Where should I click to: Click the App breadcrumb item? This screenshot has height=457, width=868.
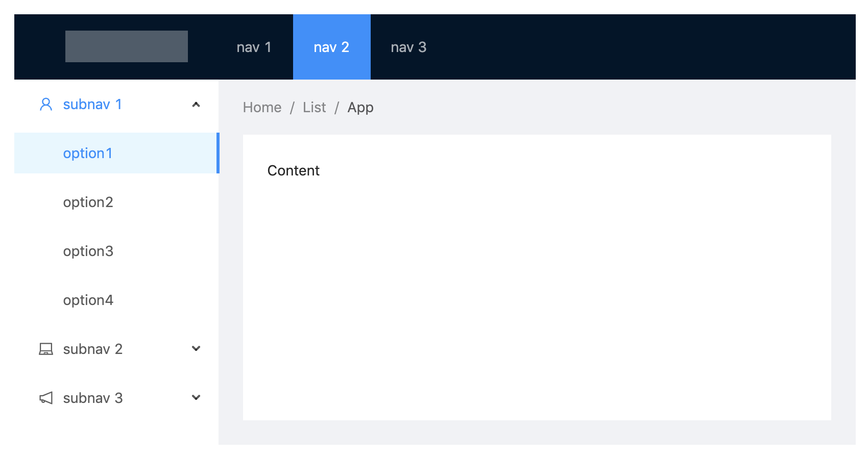pyautogui.click(x=360, y=108)
